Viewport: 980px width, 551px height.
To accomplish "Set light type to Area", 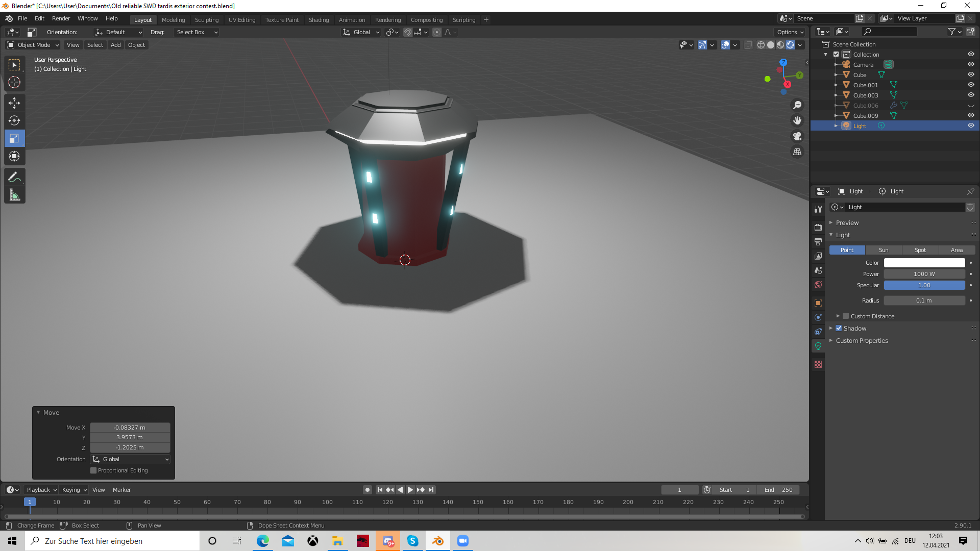I will tap(957, 250).
